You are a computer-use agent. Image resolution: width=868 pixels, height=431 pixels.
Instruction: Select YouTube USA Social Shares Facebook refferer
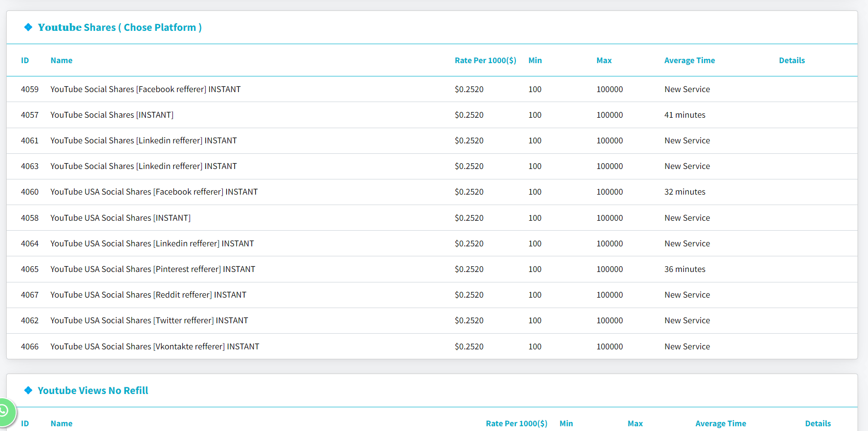154,192
